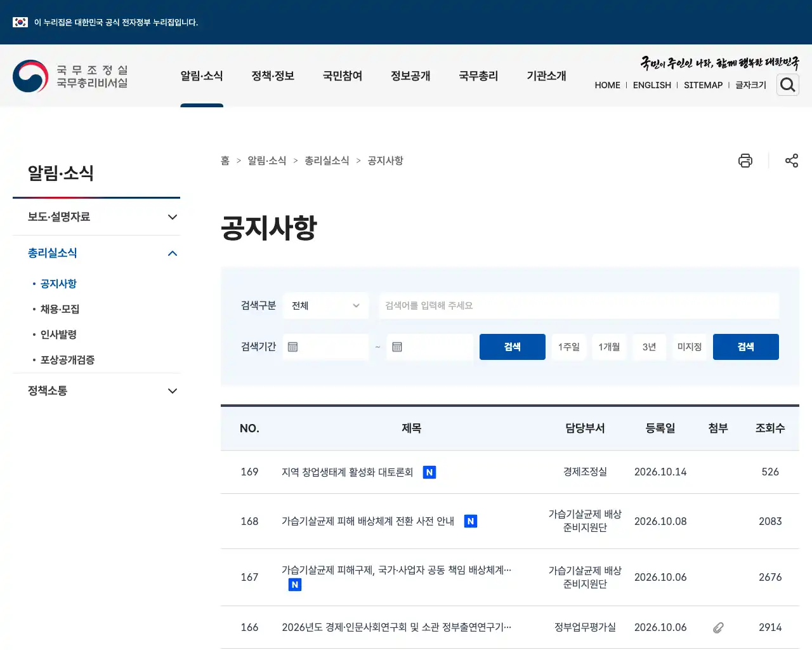Select the 1주일 period button
812x650 pixels.
pos(569,347)
